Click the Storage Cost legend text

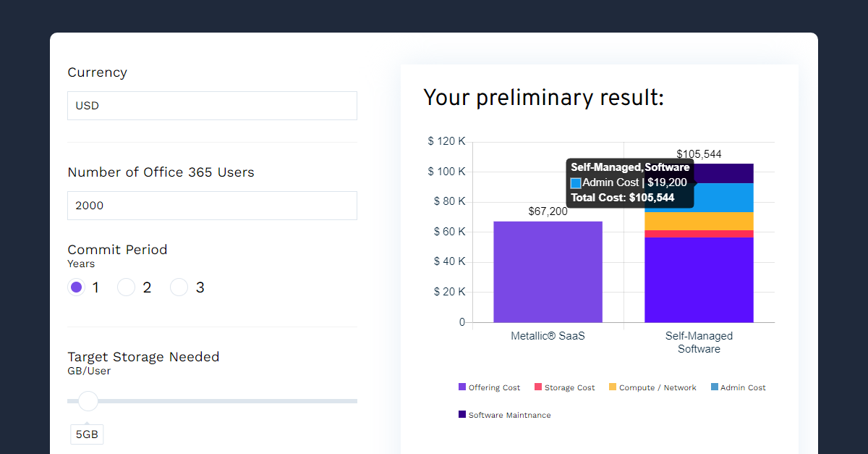pyautogui.click(x=569, y=387)
